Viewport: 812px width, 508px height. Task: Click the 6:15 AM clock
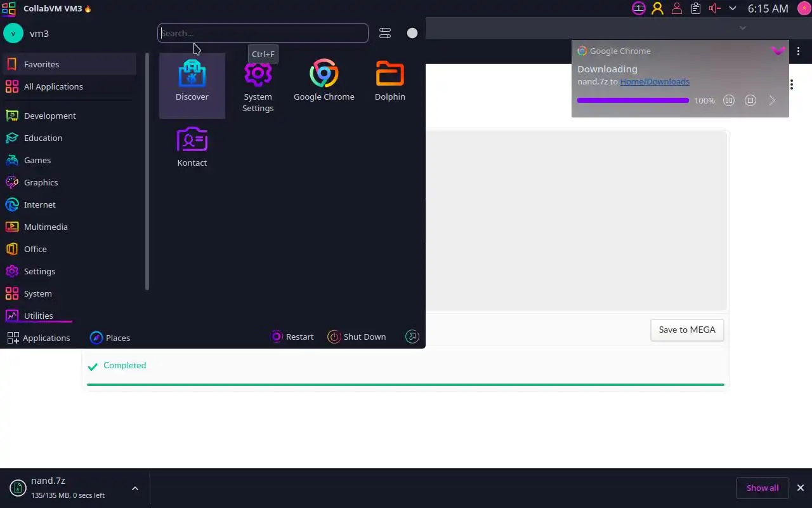point(768,8)
